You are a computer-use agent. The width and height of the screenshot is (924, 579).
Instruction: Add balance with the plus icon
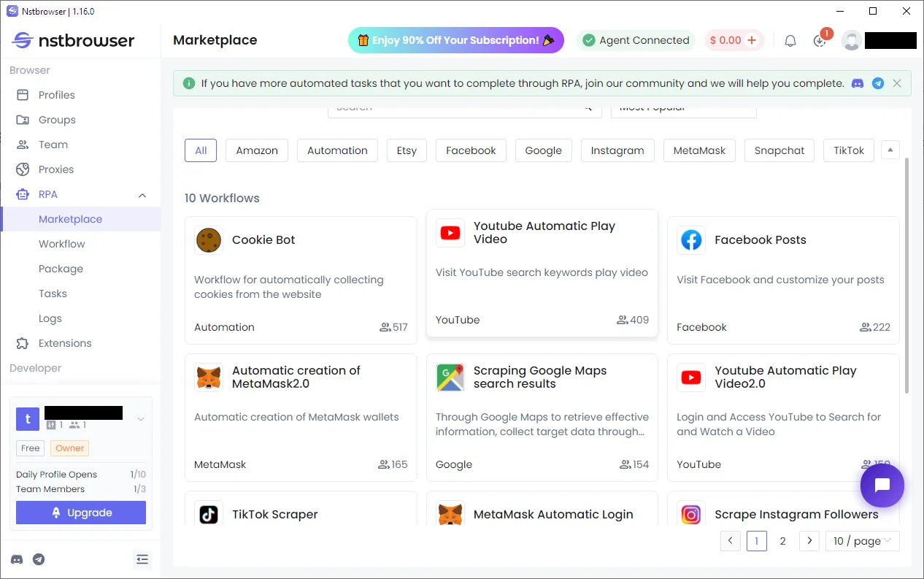pyautogui.click(x=752, y=40)
